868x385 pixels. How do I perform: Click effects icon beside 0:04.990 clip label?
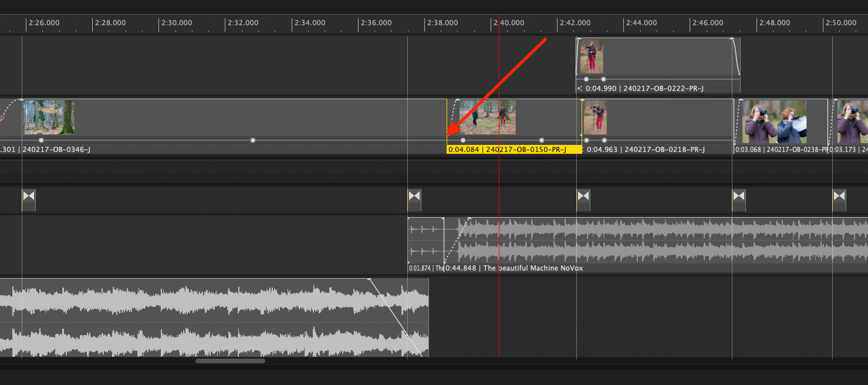pyautogui.click(x=580, y=89)
